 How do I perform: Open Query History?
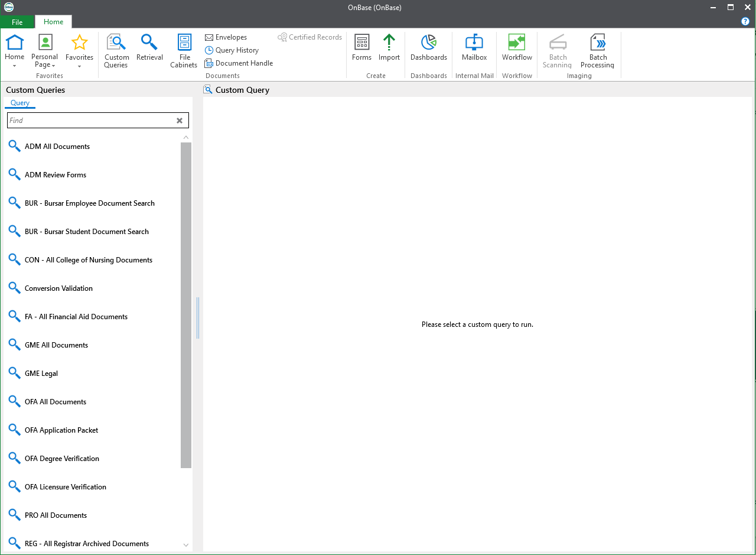coord(232,50)
